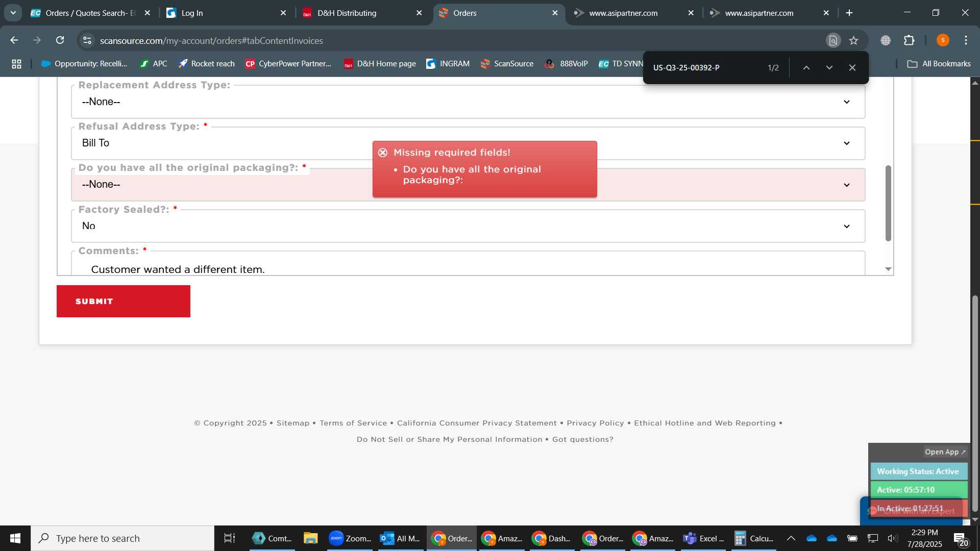
Task: Open California Consumer Privacy Statement link
Action: (x=477, y=423)
